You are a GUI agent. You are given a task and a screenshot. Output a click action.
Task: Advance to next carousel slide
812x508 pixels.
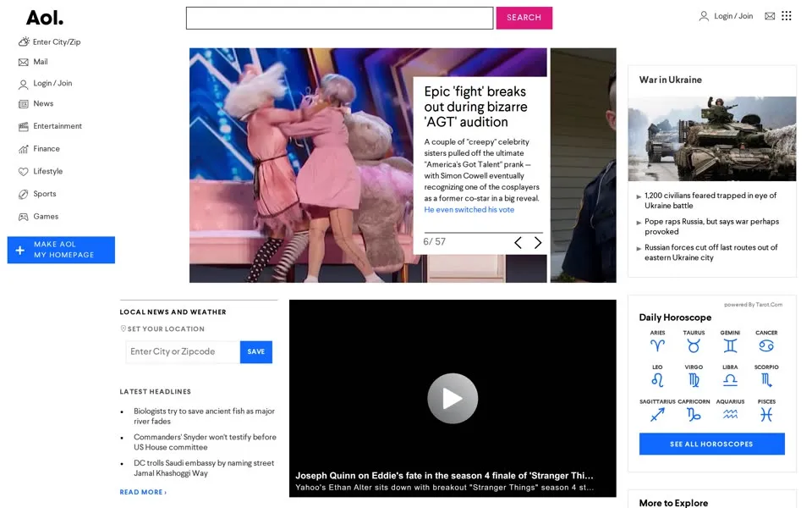(538, 242)
